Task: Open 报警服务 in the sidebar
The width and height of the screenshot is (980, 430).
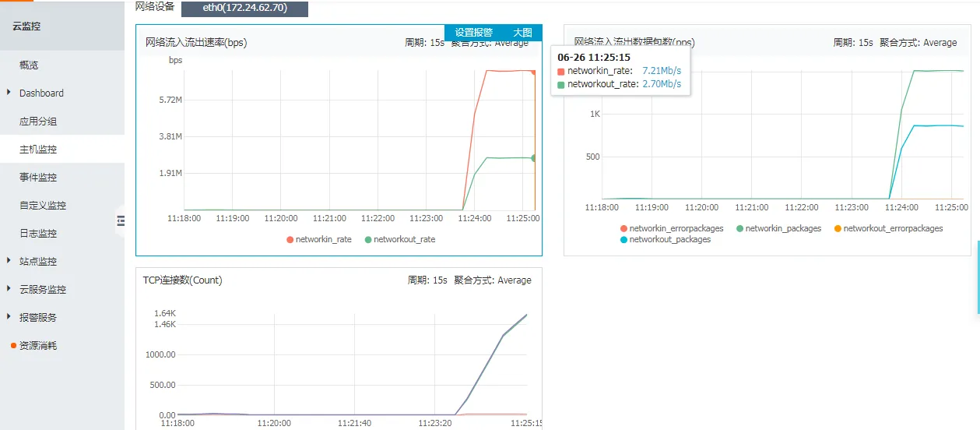Action: tap(38, 317)
